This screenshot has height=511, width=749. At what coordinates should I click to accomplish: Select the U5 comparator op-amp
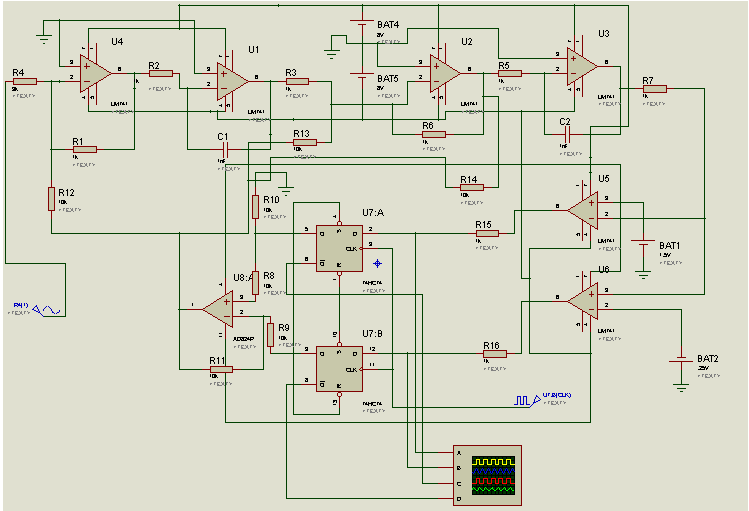click(582, 209)
